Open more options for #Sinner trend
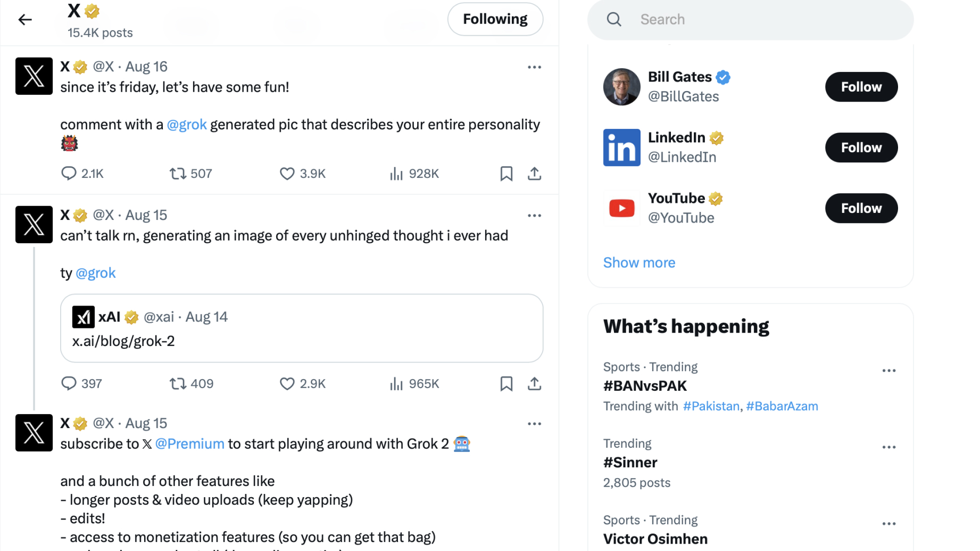Viewport: 980px width, 551px height. (x=888, y=447)
